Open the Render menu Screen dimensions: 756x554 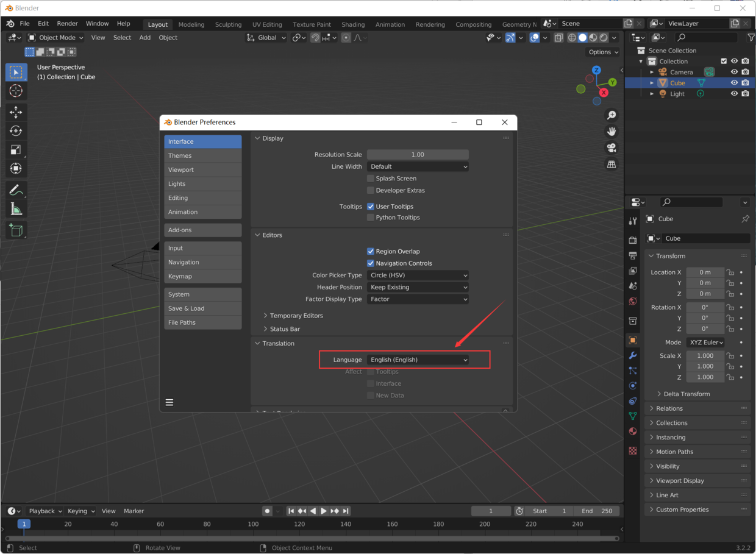click(68, 24)
